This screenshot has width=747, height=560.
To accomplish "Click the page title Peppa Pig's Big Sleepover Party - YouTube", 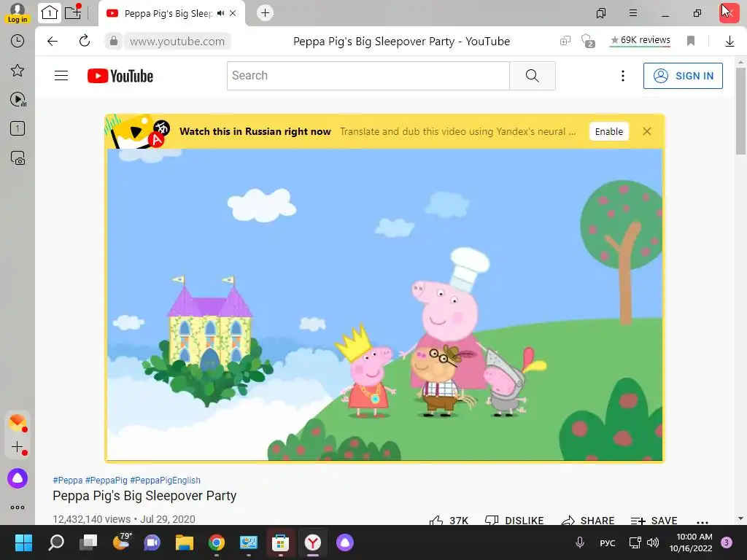I will point(401,42).
